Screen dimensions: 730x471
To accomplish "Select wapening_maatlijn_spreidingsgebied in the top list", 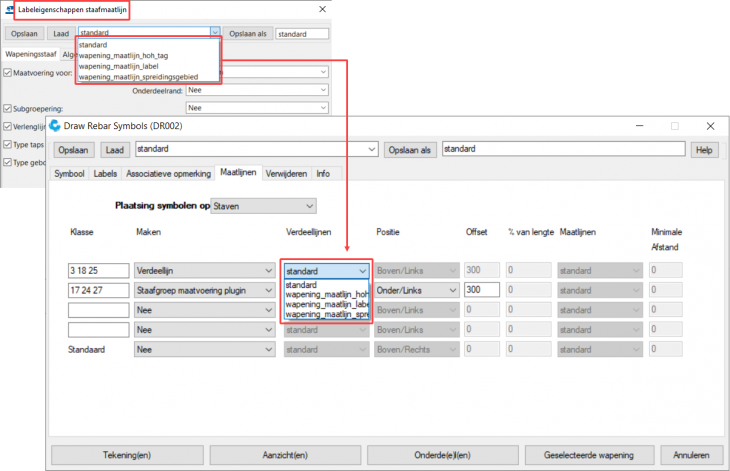I will pos(138,76).
